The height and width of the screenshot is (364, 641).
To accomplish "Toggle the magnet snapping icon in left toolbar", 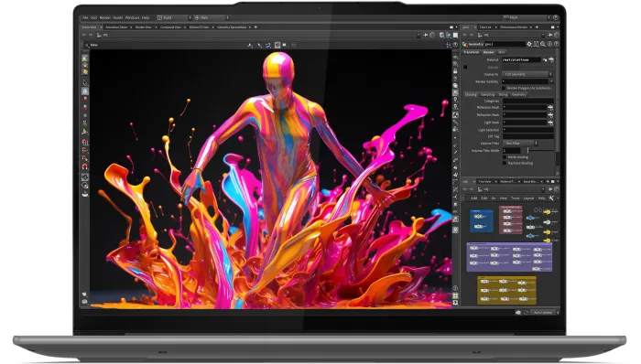I will coord(84,166).
